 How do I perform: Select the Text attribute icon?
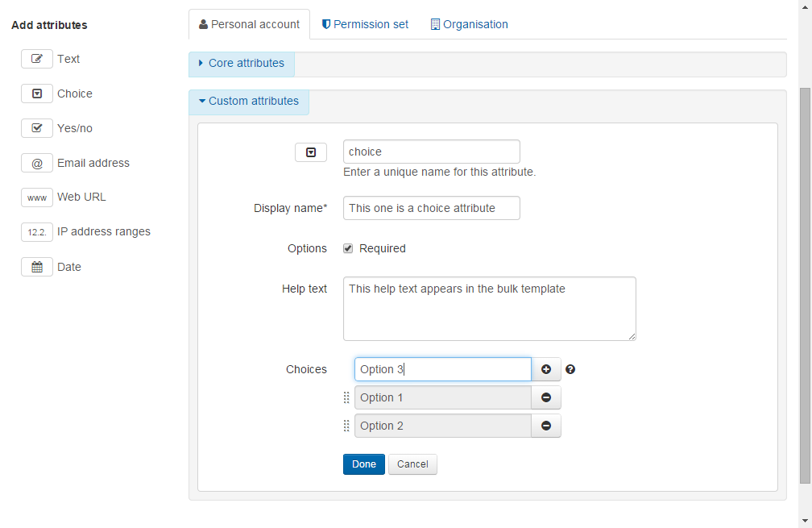(x=36, y=58)
